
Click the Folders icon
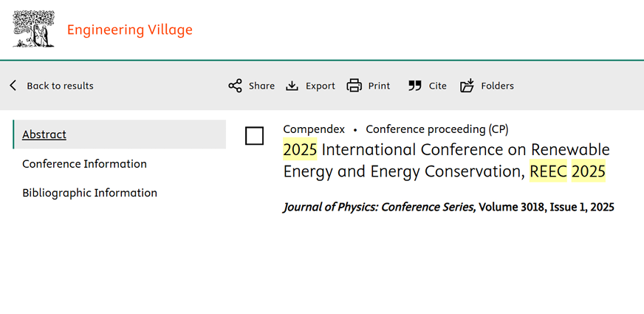(467, 86)
